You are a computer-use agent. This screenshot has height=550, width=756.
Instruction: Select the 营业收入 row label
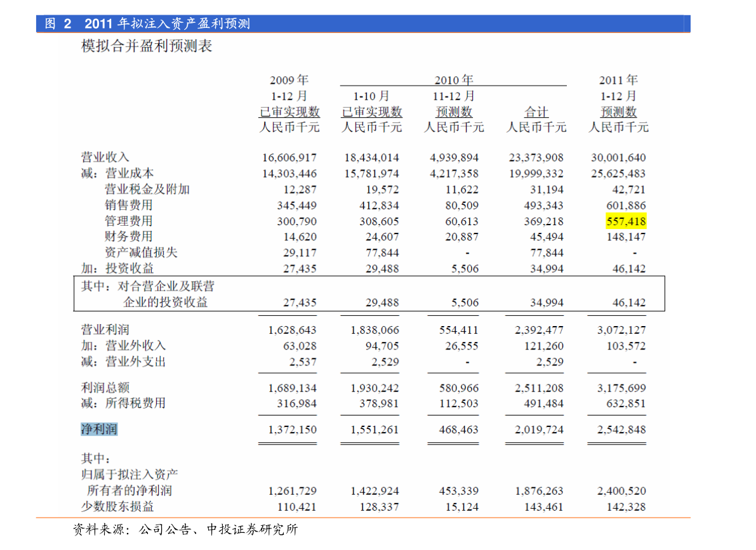[x=105, y=157]
